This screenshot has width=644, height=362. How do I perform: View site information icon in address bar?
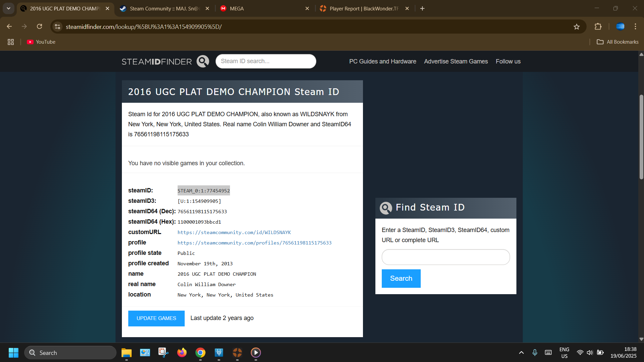[58, 27]
